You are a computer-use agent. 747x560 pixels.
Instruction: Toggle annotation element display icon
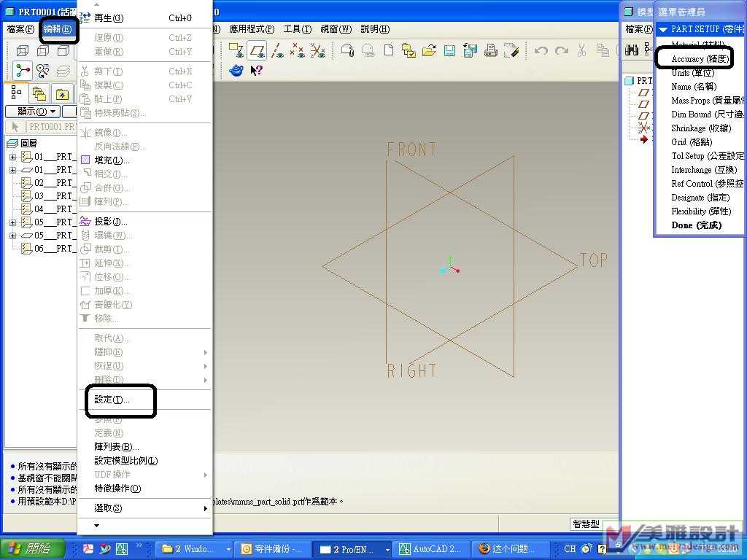pos(236,50)
